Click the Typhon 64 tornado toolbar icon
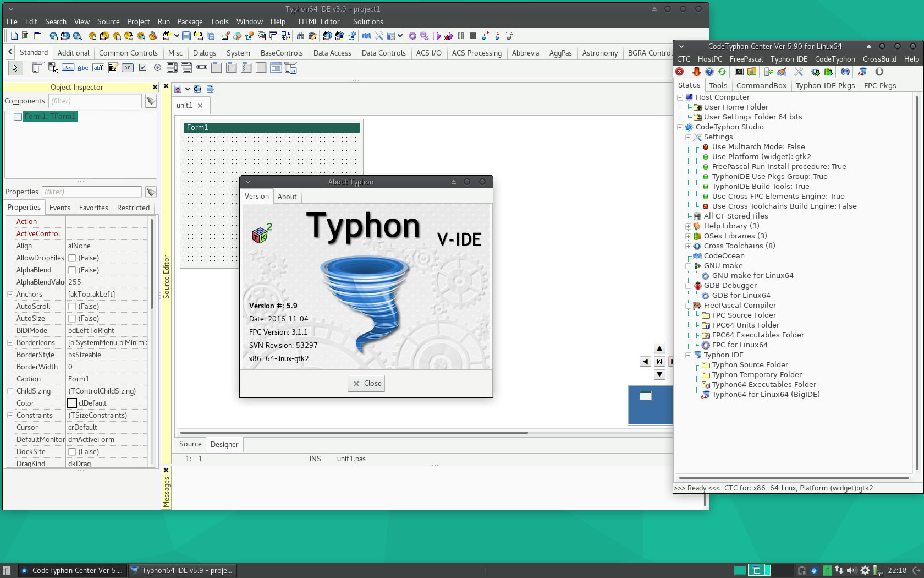The image size is (924, 578). pyautogui.click(x=862, y=72)
